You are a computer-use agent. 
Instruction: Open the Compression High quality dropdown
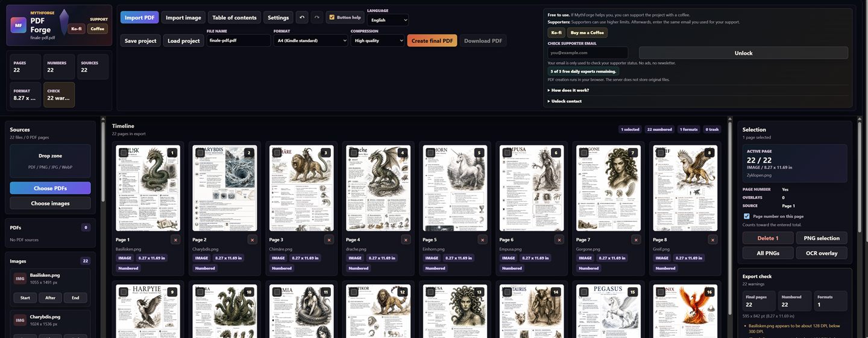377,40
